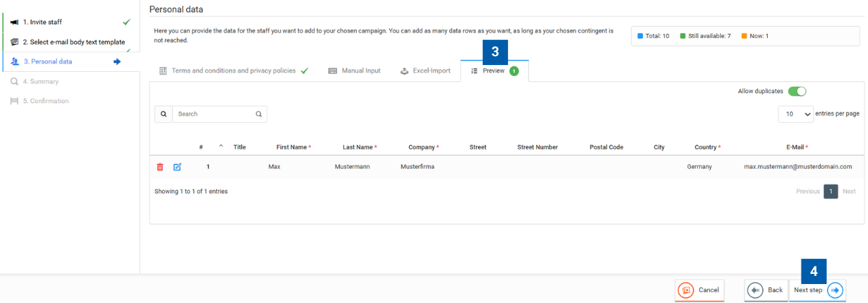The image size is (868, 303).
Task: Click the search icon inside the Search field
Action: pyautogui.click(x=258, y=114)
